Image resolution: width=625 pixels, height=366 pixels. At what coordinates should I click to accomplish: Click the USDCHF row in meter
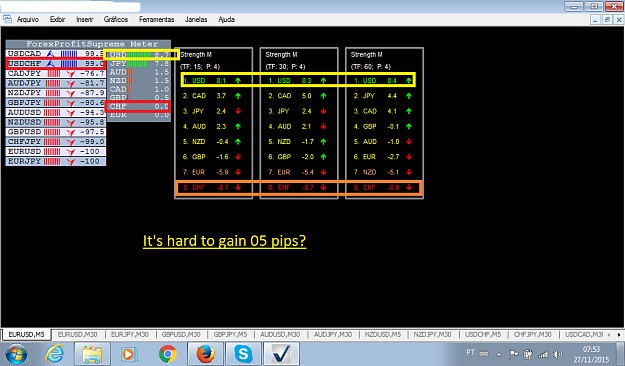[x=56, y=63]
